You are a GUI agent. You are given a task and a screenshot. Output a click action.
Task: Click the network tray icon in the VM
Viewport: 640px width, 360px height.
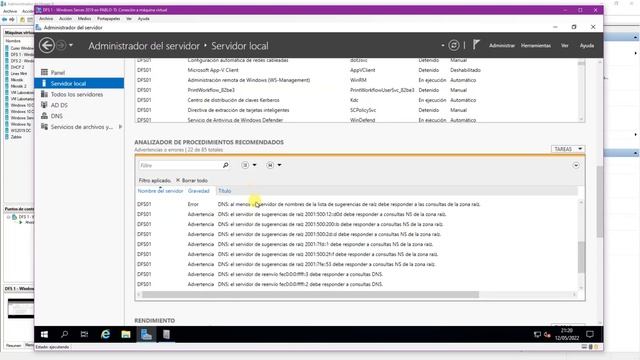point(537,335)
